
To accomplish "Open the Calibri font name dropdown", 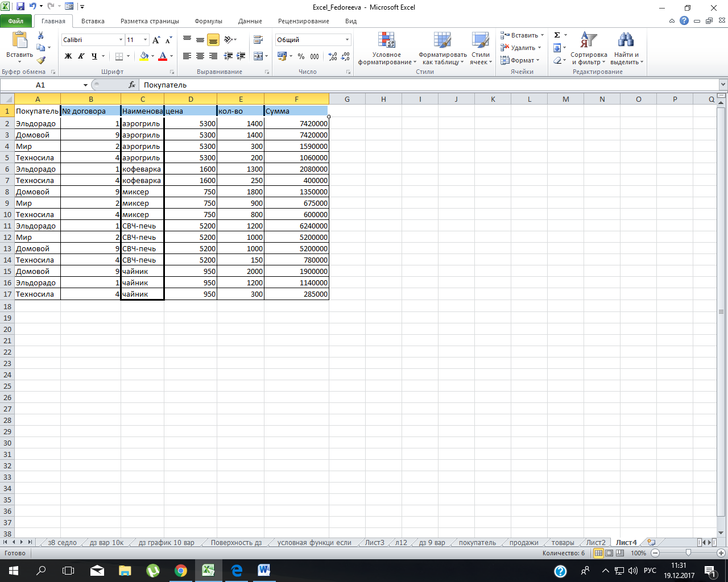I will tap(121, 40).
